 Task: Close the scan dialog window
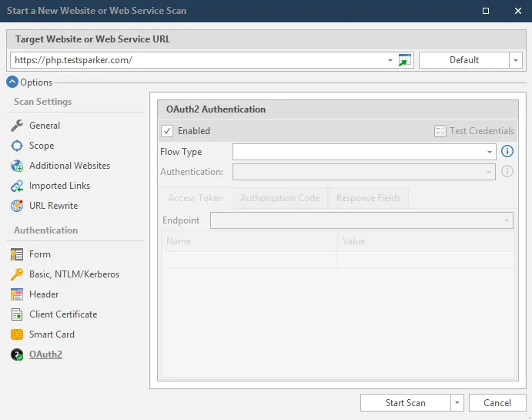click(x=517, y=11)
